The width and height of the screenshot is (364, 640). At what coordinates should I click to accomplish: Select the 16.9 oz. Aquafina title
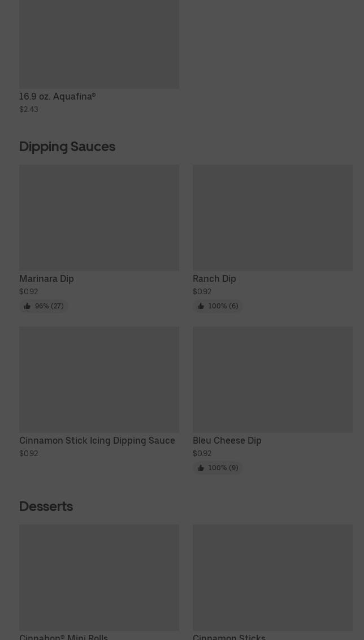pos(57,97)
